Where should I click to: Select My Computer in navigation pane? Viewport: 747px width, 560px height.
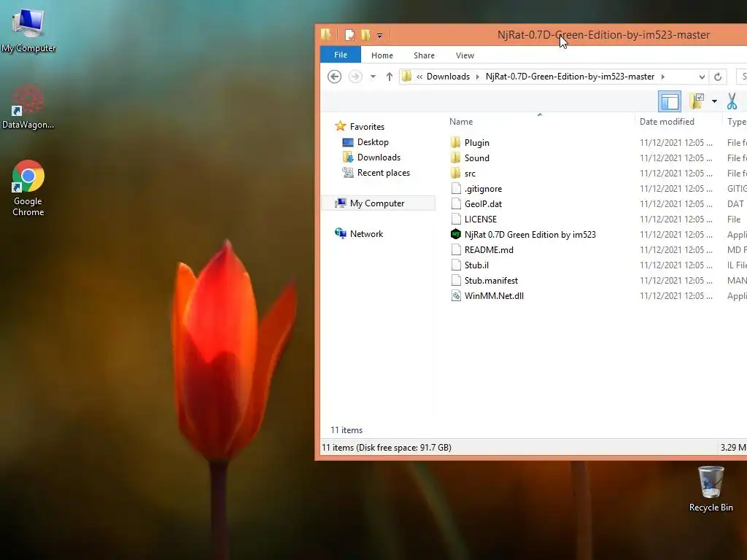click(x=377, y=203)
